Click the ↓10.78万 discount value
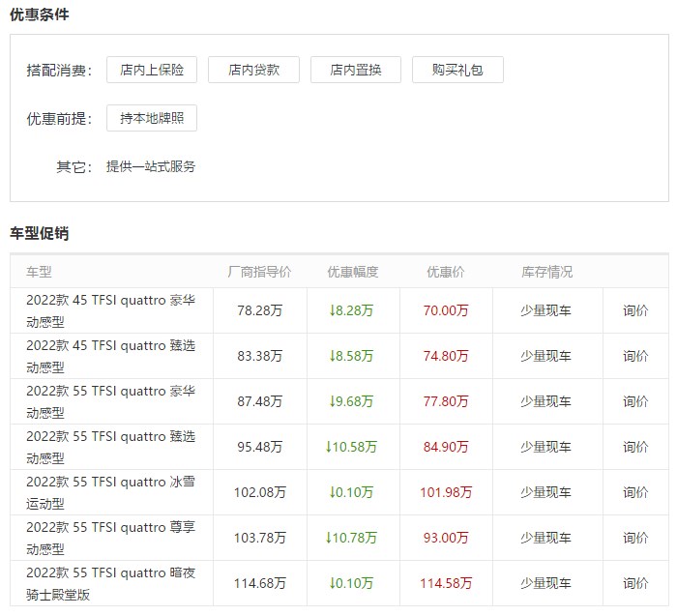Image resolution: width=677 pixels, height=616 pixels. pyautogui.click(x=351, y=538)
